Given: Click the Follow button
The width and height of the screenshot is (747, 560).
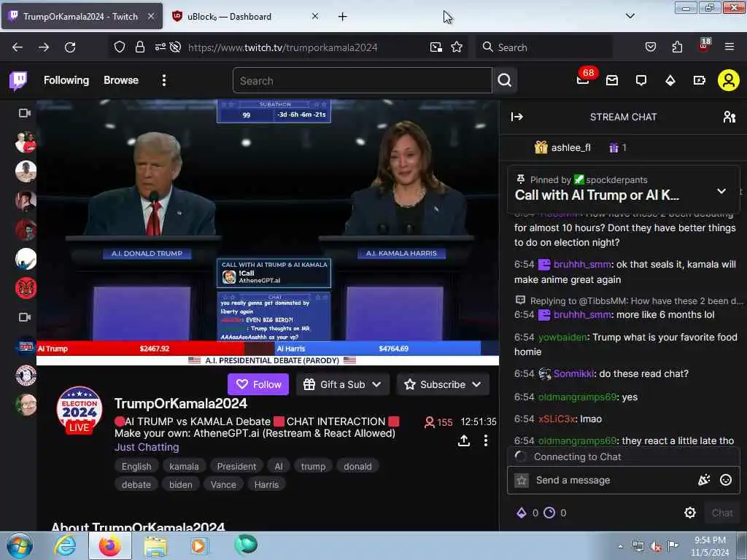Looking at the screenshot, I should point(258,384).
